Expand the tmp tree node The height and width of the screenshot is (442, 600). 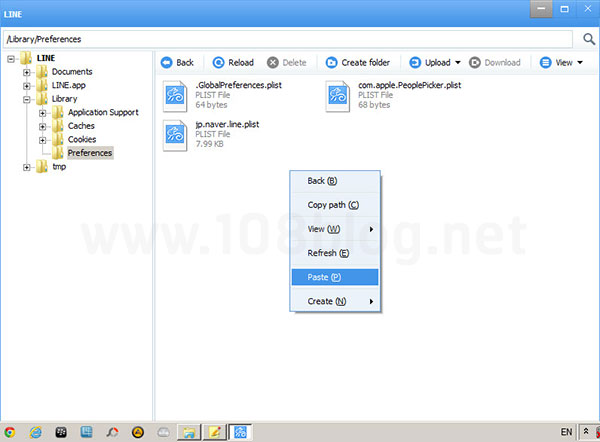click(26, 167)
